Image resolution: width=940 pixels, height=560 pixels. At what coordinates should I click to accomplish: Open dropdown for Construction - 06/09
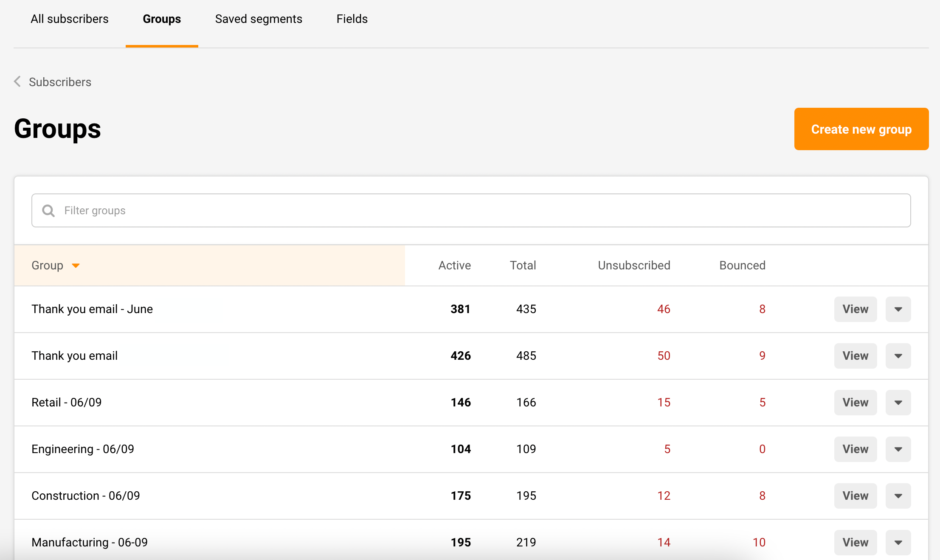point(898,496)
